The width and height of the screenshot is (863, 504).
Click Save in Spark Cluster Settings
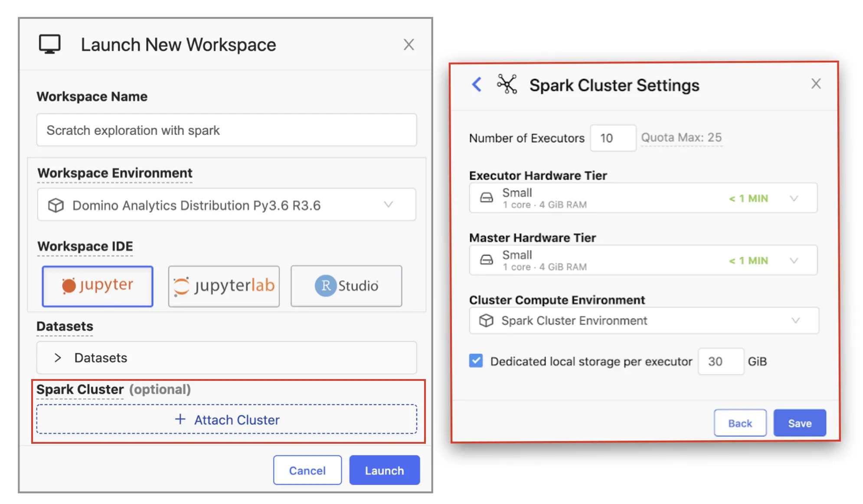coord(799,423)
